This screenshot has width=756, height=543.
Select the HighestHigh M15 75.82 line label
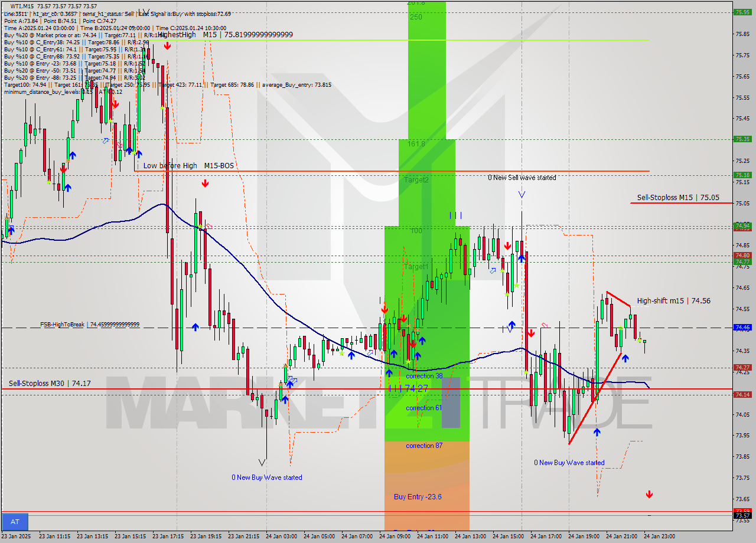(226, 35)
